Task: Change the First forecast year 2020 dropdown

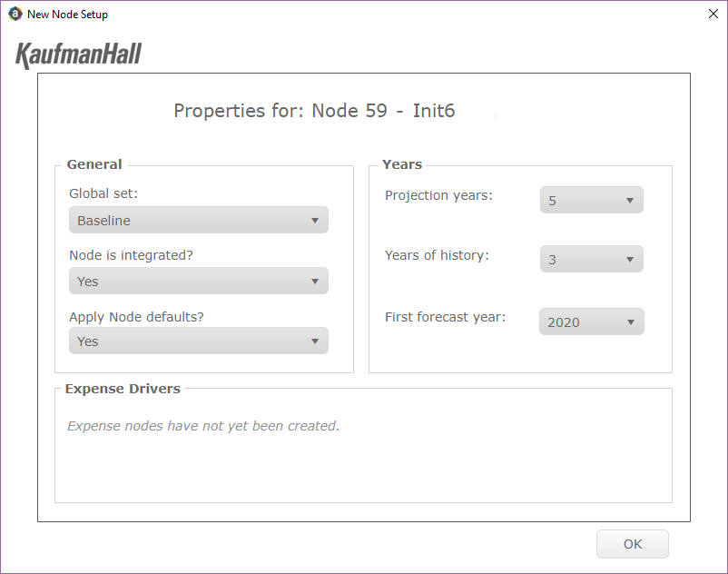Action: coord(592,322)
